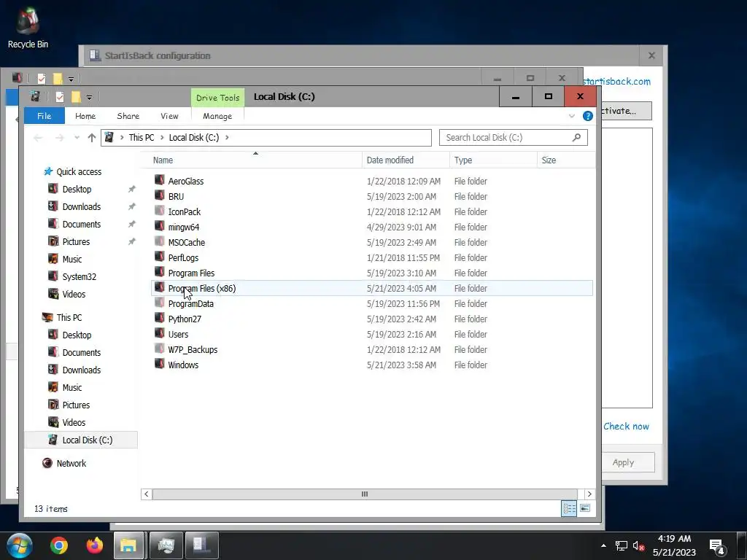This screenshot has width=747, height=560.
Task: Click the horizontal scrollbar thumb
Action: click(x=365, y=494)
